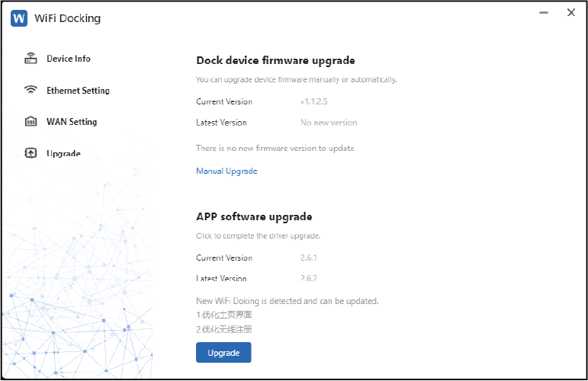
Task: Open the Manual Upgrade link
Action: [227, 171]
